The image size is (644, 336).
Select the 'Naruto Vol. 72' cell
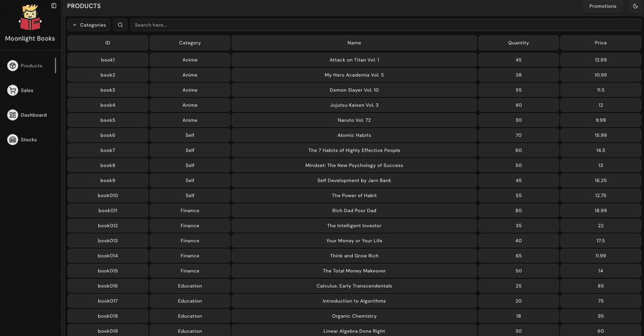click(x=354, y=120)
